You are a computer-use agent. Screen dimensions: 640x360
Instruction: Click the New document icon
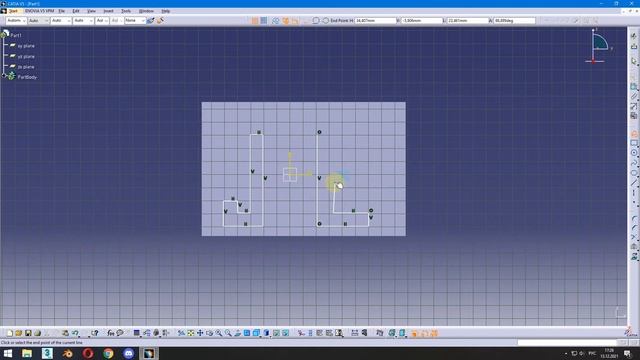click(x=9, y=333)
